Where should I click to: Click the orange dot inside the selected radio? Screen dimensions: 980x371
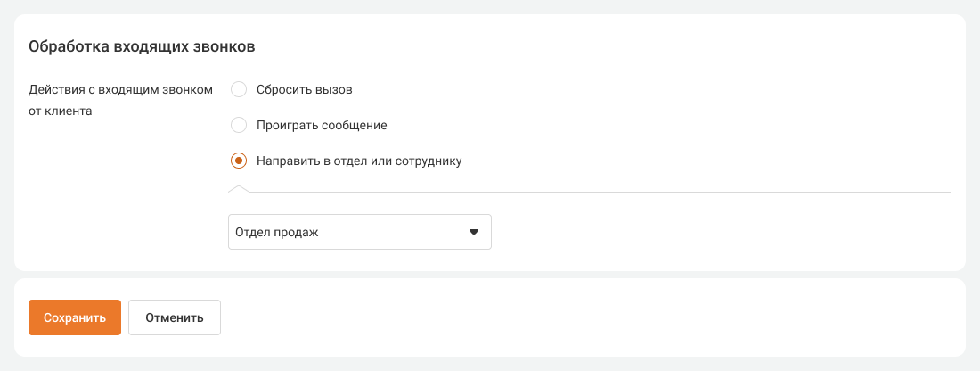(x=239, y=161)
